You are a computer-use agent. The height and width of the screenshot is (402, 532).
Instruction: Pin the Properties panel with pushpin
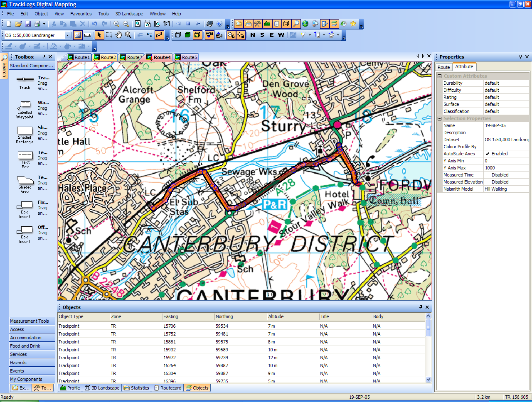point(520,57)
